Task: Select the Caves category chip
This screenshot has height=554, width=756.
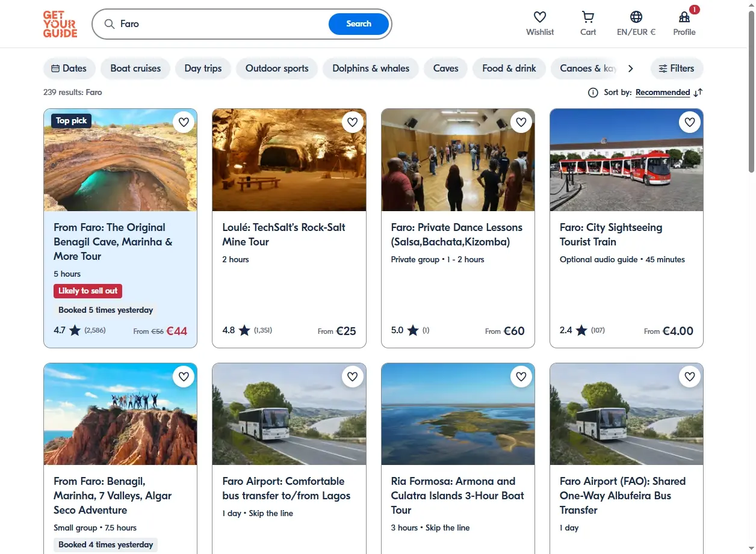Action: [446, 69]
